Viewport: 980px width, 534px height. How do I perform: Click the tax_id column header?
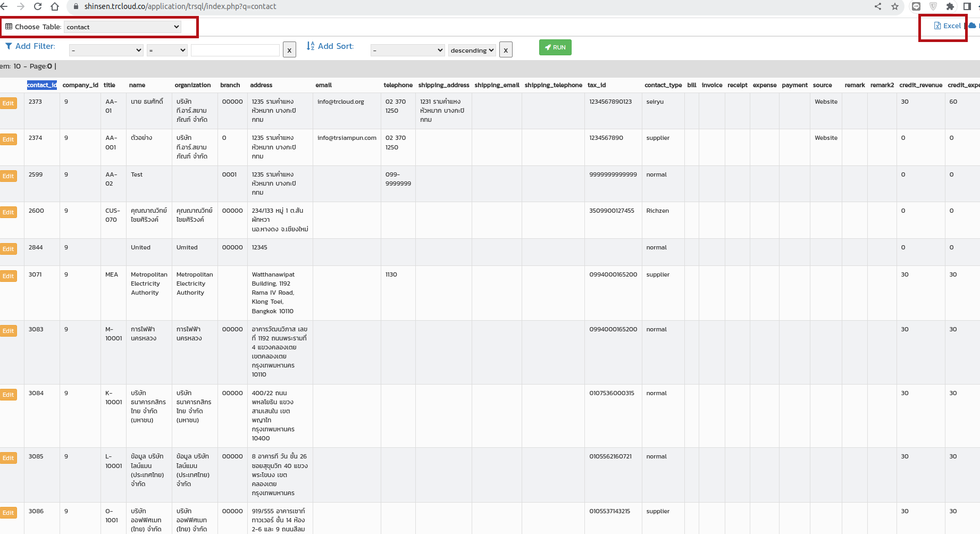point(597,85)
